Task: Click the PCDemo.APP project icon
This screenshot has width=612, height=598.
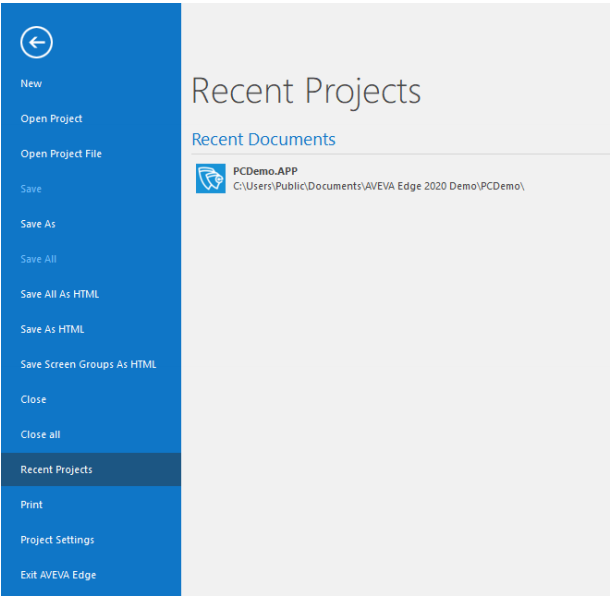Action: point(210,178)
